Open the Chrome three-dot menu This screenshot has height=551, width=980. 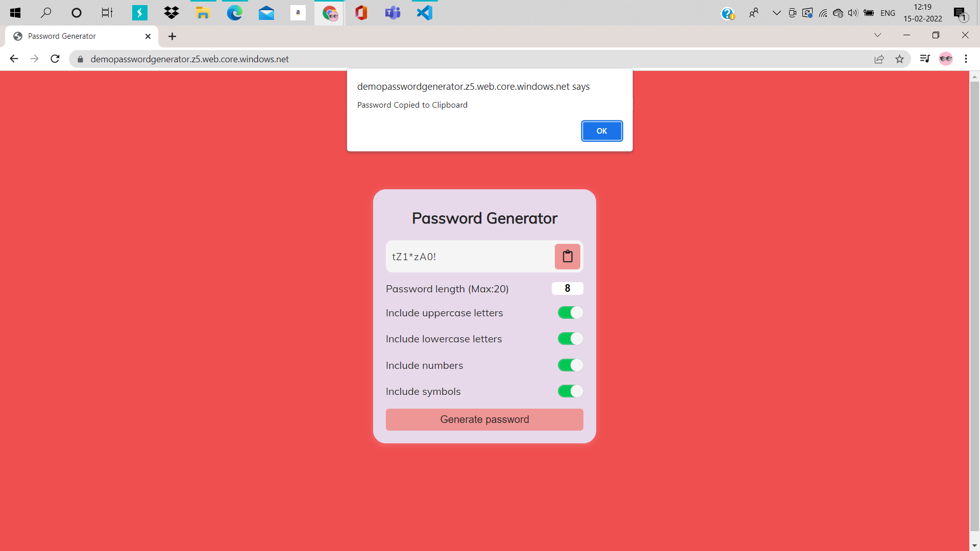point(966,59)
